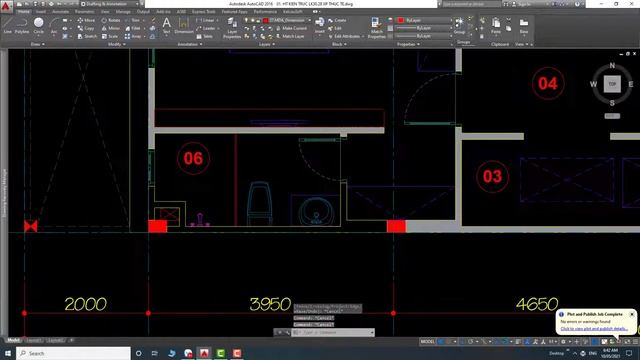Open the workspace Drafting & Annotation dropdown

(109, 4)
